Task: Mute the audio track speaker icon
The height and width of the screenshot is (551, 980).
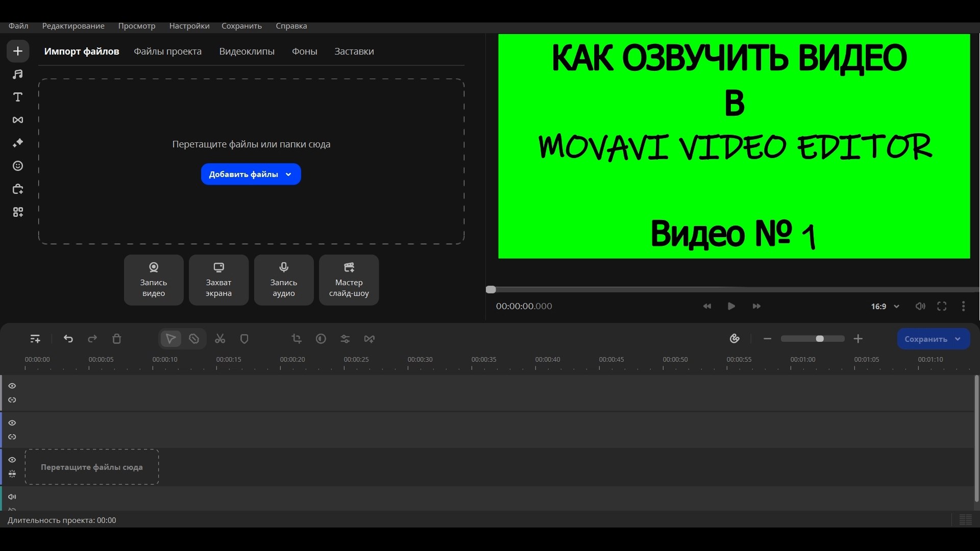Action: [x=12, y=497]
